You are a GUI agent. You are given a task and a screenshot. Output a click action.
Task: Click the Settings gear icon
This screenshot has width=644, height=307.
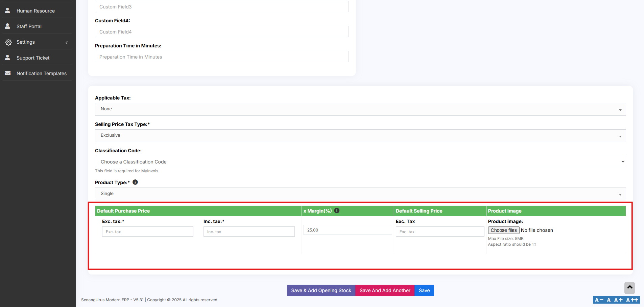click(8, 42)
